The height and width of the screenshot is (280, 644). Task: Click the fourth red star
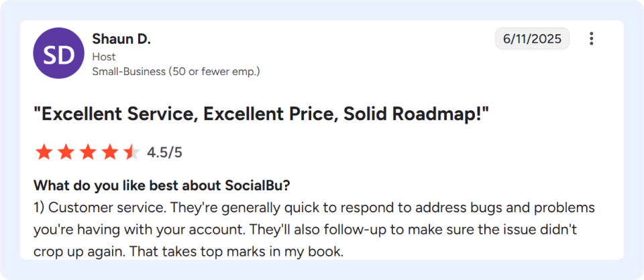coord(109,152)
